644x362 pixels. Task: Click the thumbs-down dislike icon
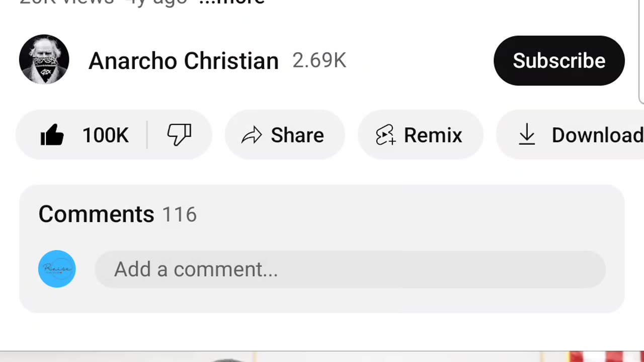(x=179, y=135)
